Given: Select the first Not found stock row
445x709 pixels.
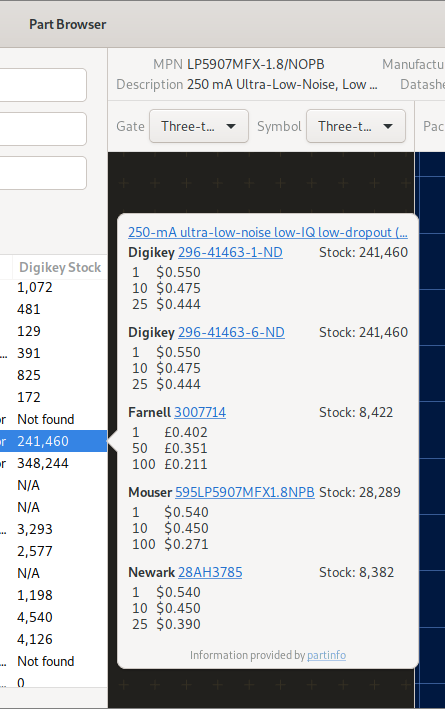Looking at the screenshot, I should pyautogui.click(x=53, y=420).
